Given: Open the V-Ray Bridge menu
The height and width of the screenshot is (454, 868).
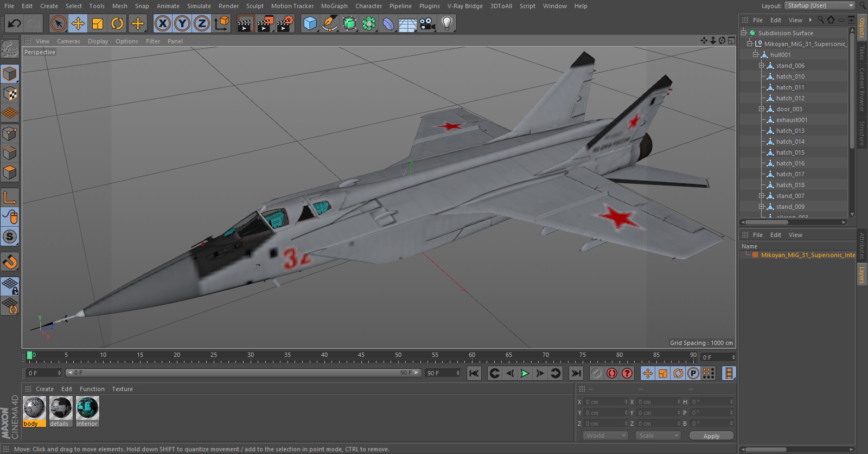Looking at the screenshot, I should point(465,6).
